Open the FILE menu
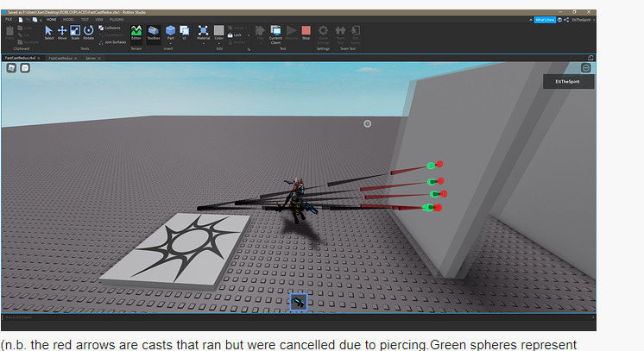This screenshot has width=644, height=351. click(x=9, y=19)
